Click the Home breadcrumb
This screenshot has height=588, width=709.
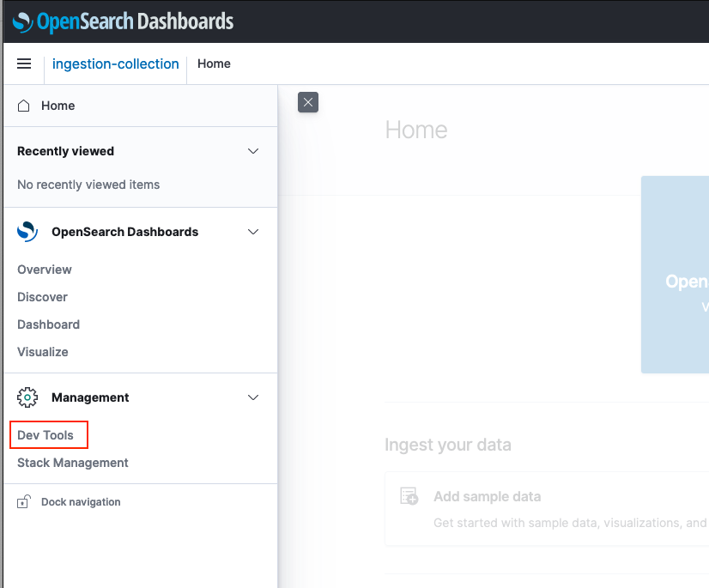214,64
